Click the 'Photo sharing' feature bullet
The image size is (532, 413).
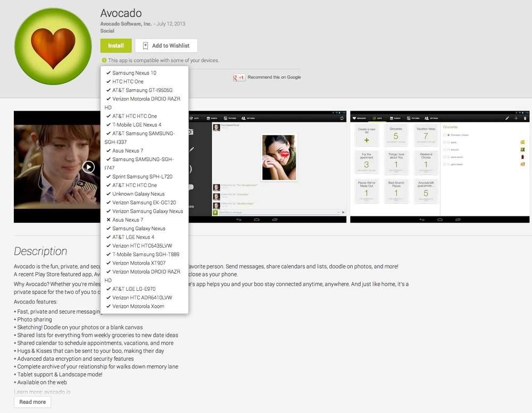pos(33,319)
